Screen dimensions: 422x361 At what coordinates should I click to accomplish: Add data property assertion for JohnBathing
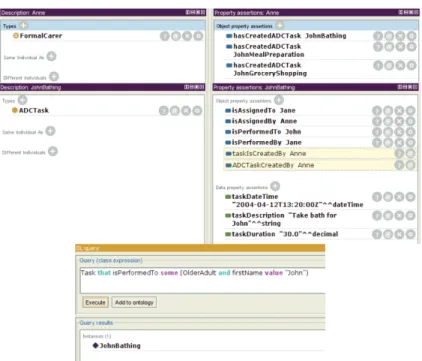(x=275, y=186)
